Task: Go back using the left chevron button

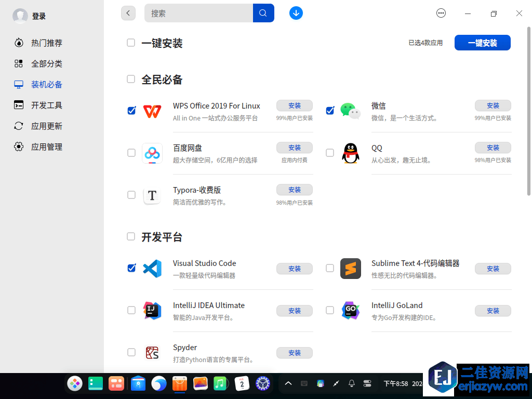Action: tap(128, 13)
